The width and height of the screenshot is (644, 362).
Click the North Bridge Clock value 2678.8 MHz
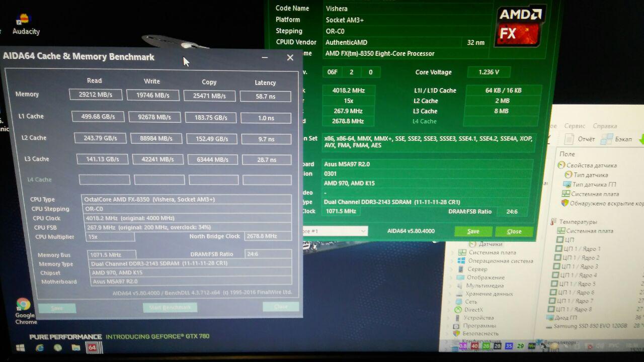[x=268, y=236]
